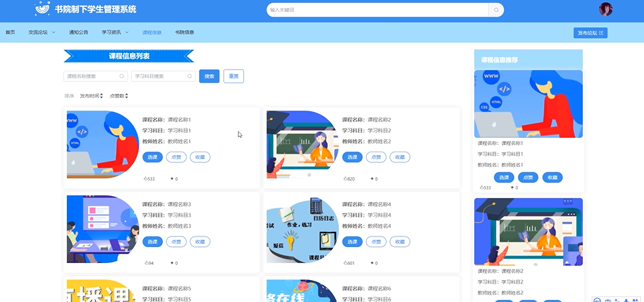Click 点赞 in recommendation panel first card

(528, 177)
